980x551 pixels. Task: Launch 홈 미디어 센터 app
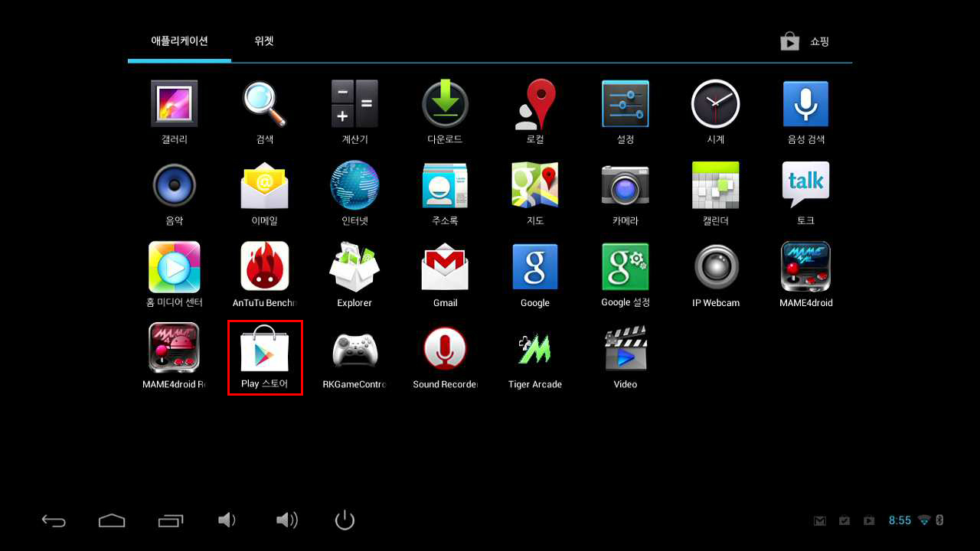pos(175,275)
